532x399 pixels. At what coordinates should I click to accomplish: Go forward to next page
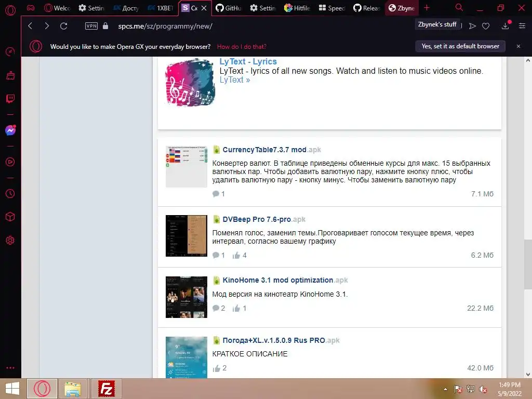47,26
